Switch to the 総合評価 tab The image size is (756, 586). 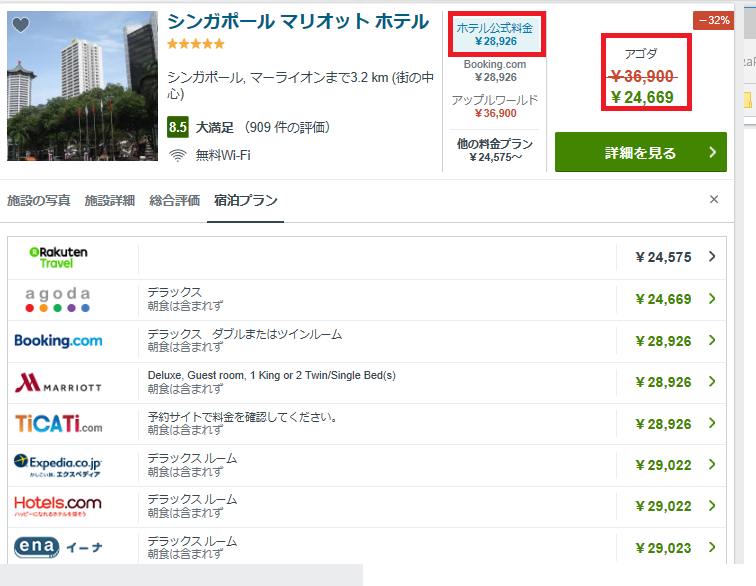[175, 200]
